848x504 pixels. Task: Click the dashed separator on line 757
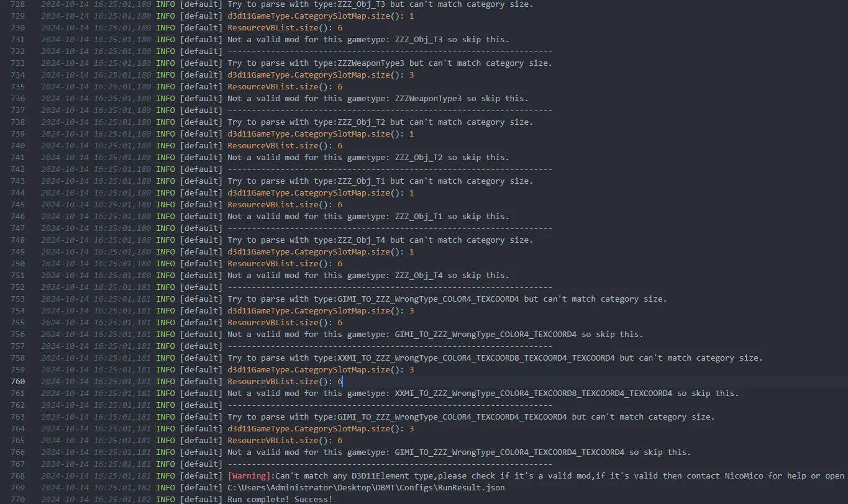(390, 346)
